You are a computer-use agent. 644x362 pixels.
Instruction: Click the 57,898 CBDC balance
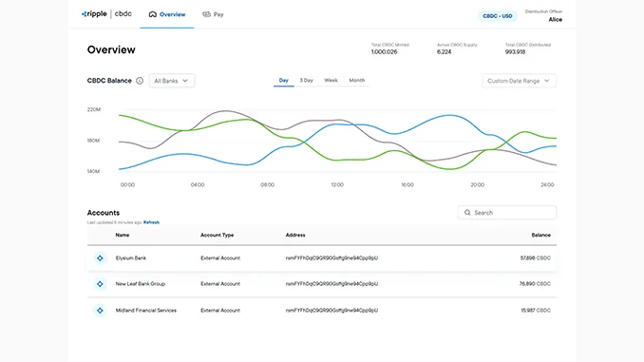click(535, 258)
